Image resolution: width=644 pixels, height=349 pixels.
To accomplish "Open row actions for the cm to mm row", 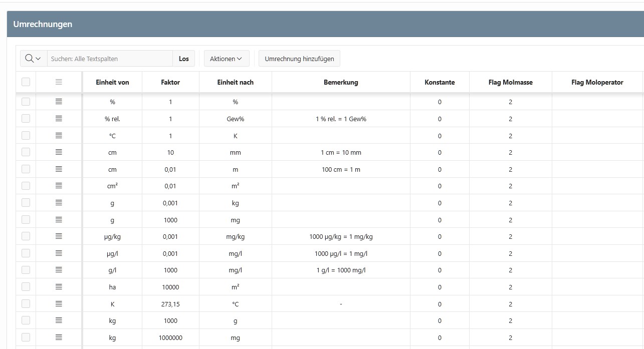I will pyautogui.click(x=59, y=152).
